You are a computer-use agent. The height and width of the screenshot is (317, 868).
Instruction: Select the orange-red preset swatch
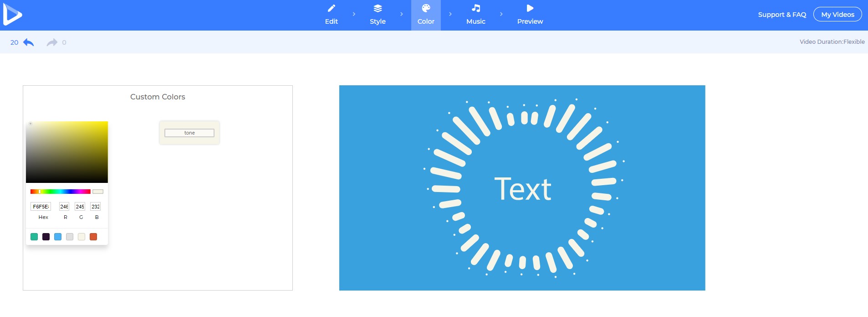pos(93,237)
